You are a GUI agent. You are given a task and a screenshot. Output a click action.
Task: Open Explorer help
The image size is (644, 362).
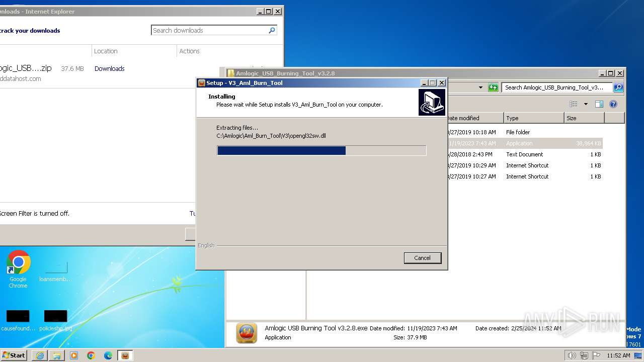coord(613,104)
